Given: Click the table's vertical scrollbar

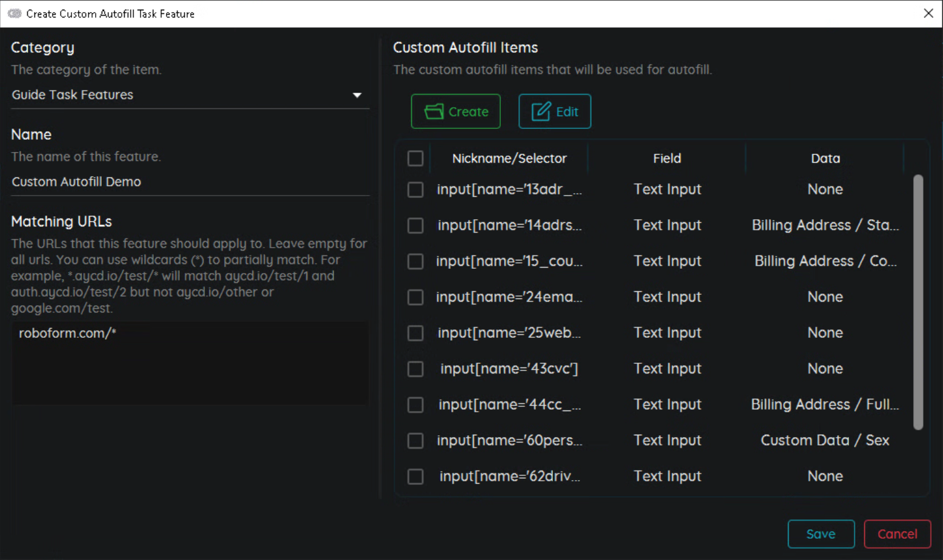Looking at the screenshot, I should (x=918, y=303).
